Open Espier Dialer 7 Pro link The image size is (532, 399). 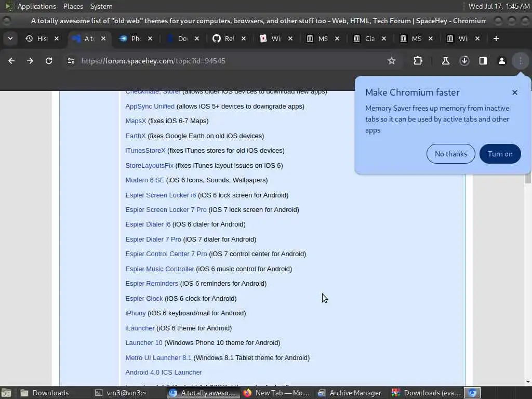pos(153,239)
